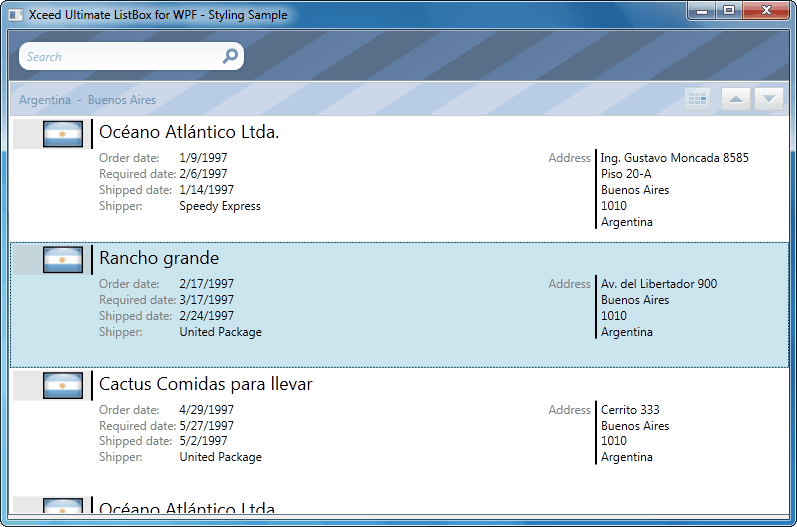Click address line Ing. Gustavo Moncada 8585

675,158
